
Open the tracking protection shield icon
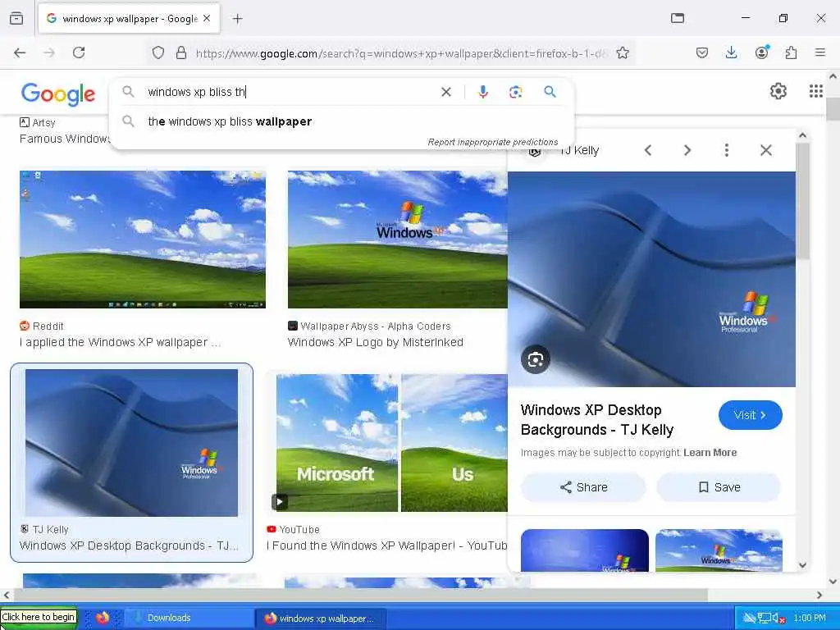coord(158,52)
